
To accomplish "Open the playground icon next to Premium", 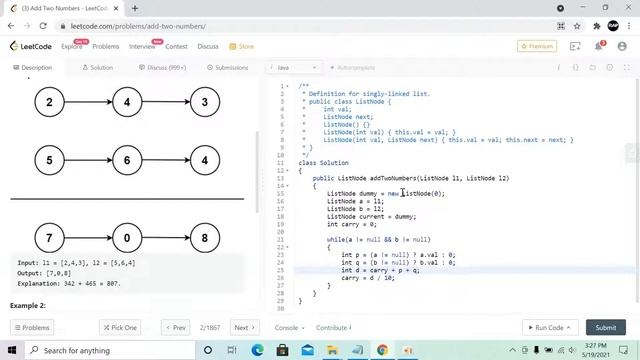I will 575,47.
